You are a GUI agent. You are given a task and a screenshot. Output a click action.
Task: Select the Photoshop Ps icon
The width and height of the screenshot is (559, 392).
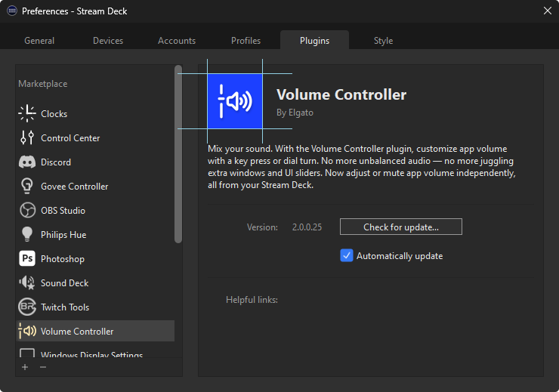(x=27, y=258)
